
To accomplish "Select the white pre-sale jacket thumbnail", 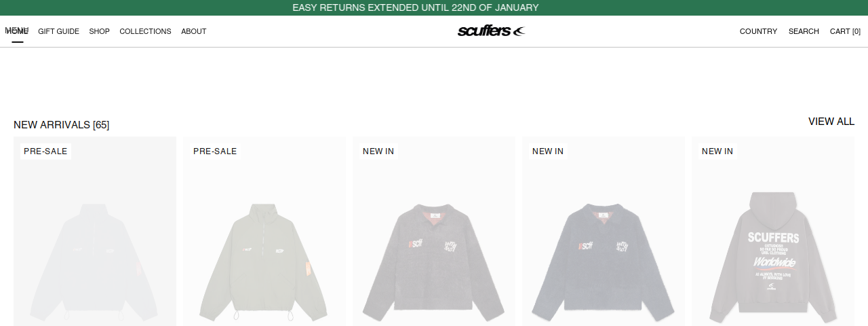I will 95,232.
